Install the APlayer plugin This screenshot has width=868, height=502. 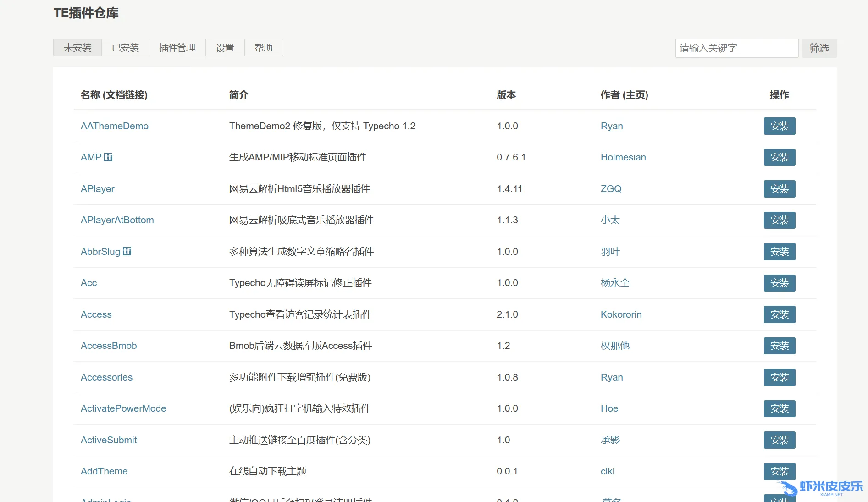tap(779, 189)
